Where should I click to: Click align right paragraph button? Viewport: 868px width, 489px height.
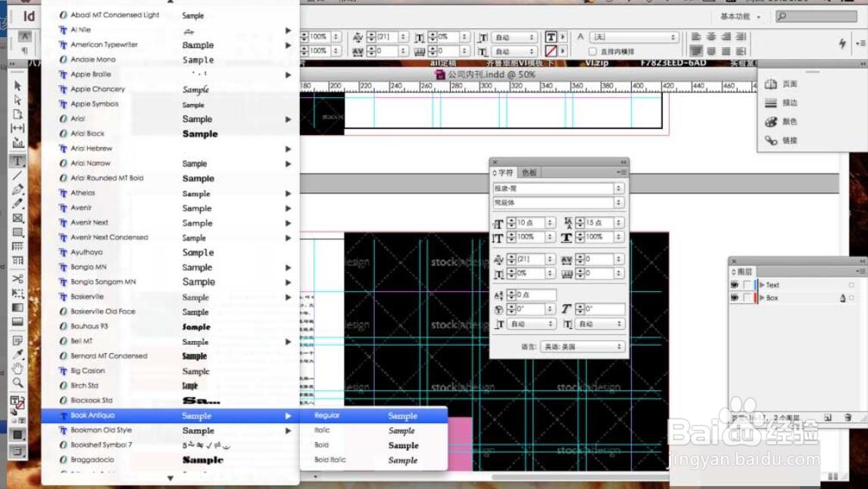[x=726, y=37]
